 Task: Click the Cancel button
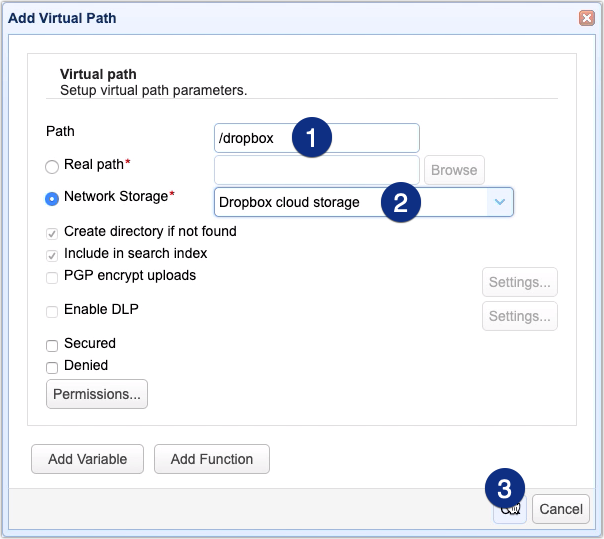point(560,509)
